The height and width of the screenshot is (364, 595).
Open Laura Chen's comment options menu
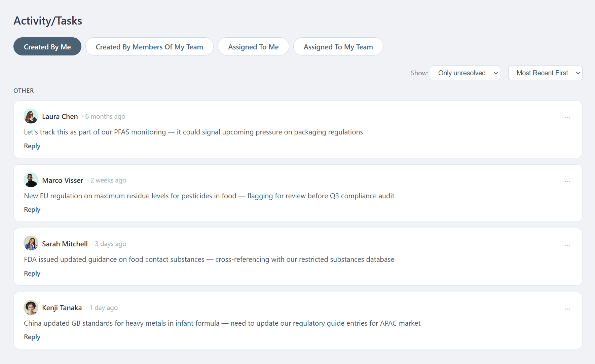point(567,118)
